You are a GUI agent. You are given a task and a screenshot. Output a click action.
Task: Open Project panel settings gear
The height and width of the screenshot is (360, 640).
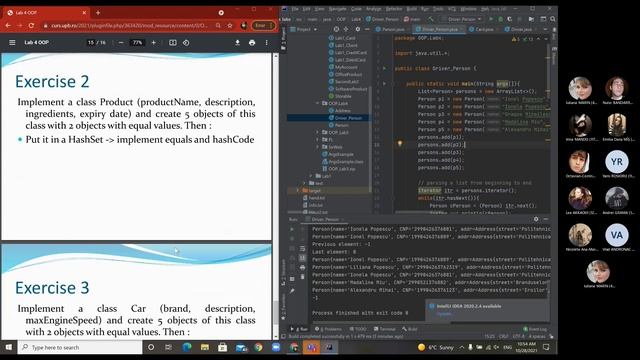click(x=358, y=29)
